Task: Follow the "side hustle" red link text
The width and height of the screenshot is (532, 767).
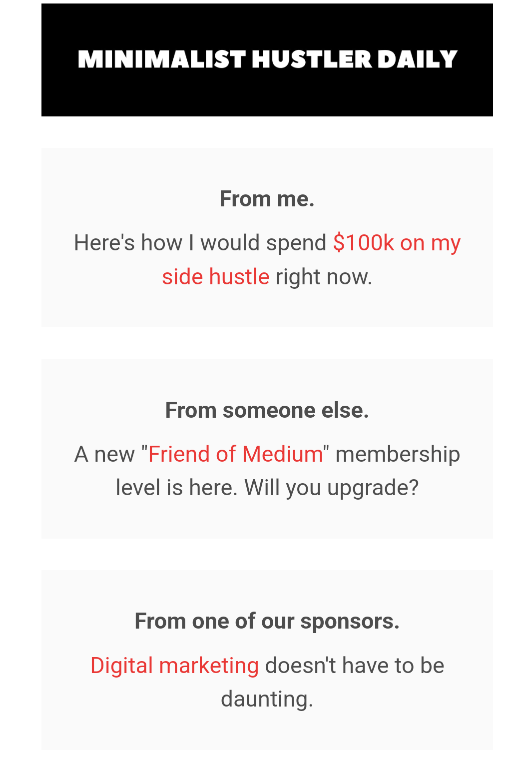Action: tap(216, 277)
